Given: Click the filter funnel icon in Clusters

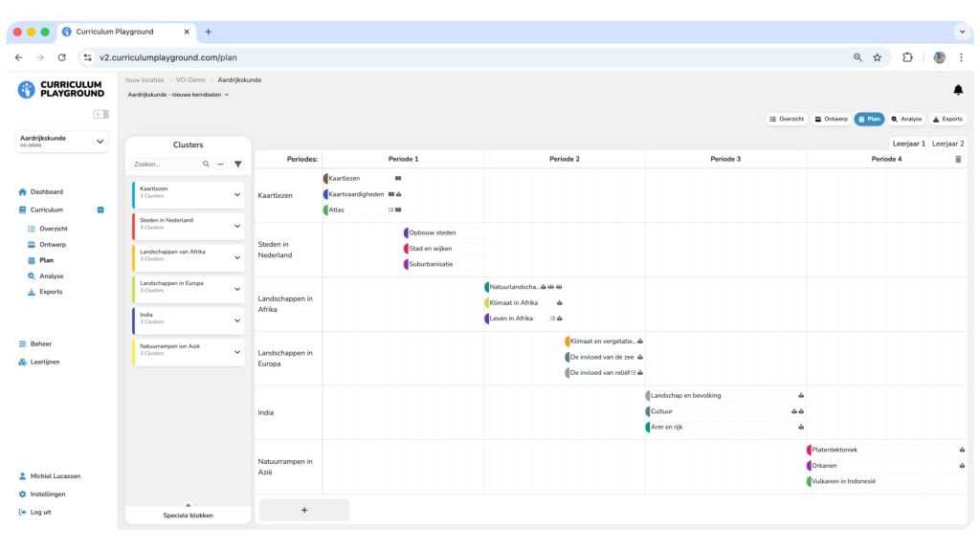Looking at the screenshot, I should (x=238, y=165).
